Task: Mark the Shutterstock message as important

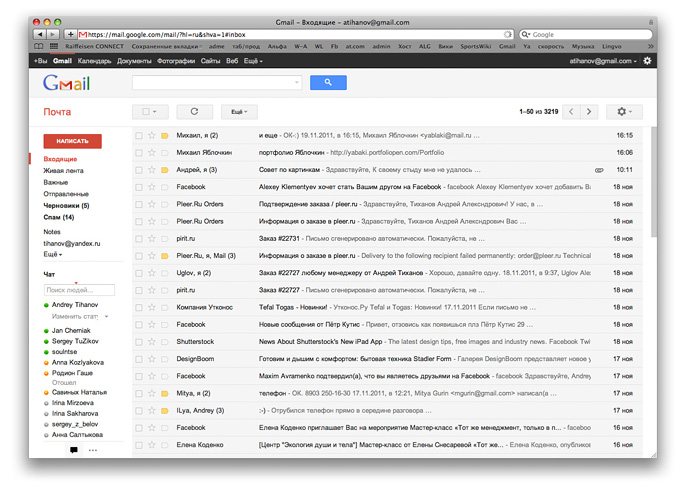Action: tap(164, 342)
